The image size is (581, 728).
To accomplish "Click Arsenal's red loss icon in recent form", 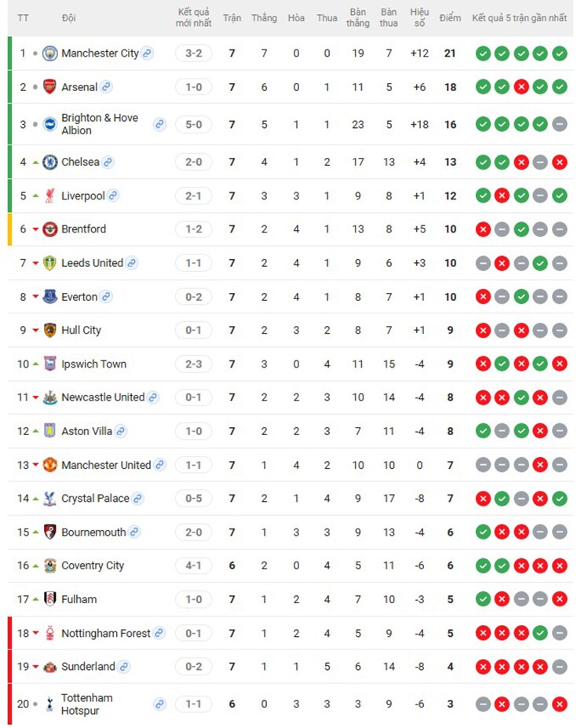I will [521, 87].
